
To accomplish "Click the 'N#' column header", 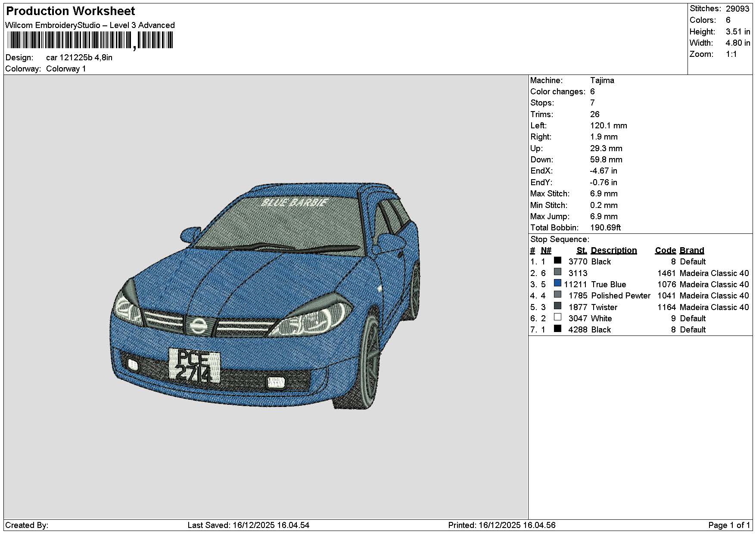I will [546, 250].
